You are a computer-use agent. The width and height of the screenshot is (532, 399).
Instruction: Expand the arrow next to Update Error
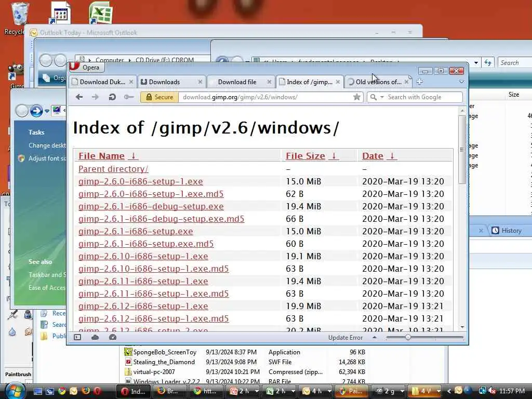[375, 337]
